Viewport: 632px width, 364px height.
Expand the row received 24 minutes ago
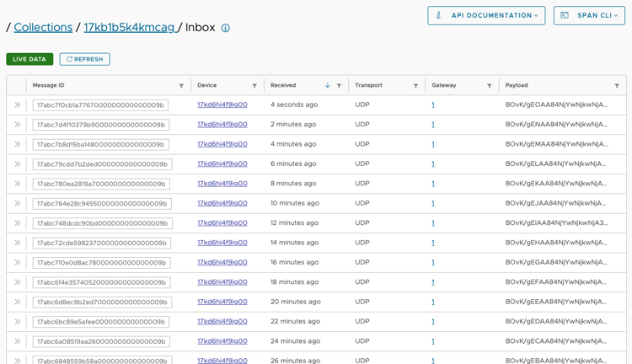pos(18,341)
